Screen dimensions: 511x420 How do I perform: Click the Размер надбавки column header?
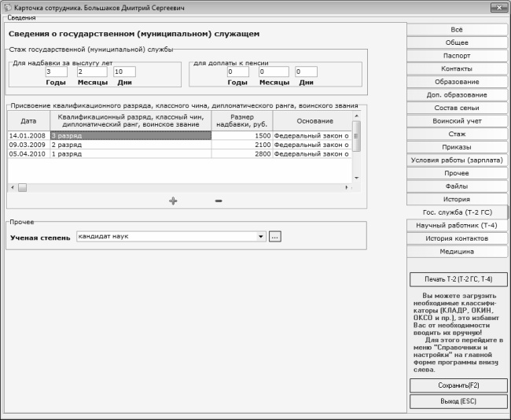(x=241, y=121)
